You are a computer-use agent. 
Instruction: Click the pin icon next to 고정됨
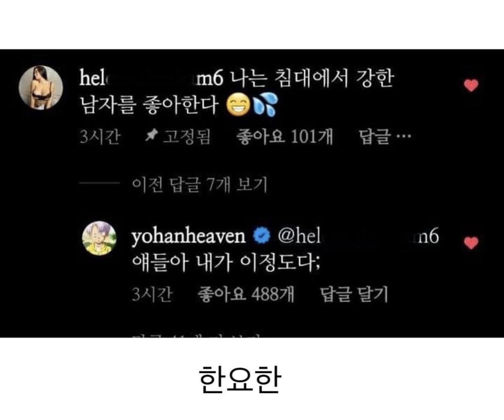151,136
